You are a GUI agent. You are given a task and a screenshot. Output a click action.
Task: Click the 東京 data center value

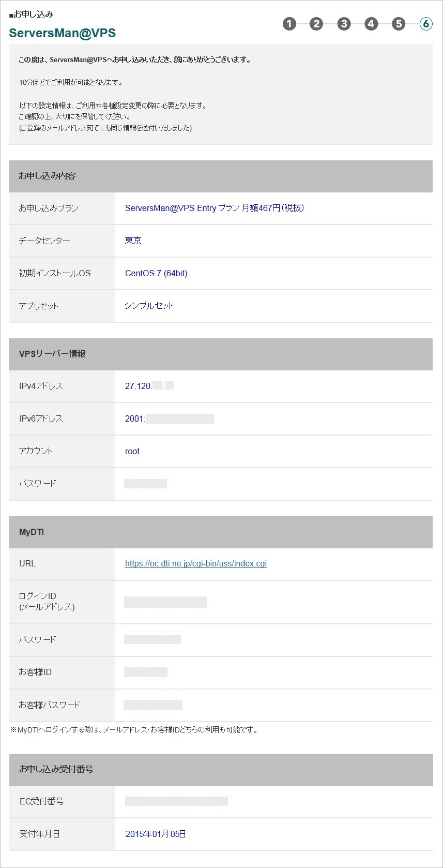(x=133, y=241)
